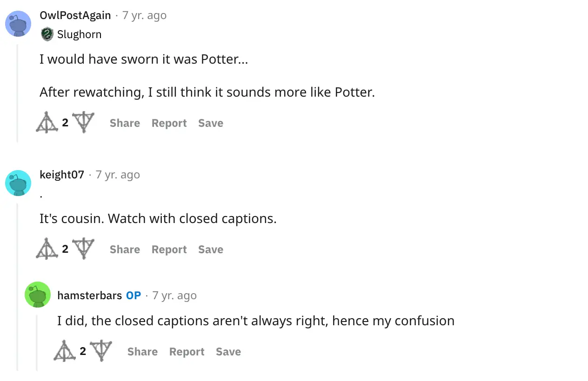This screenshot has width=588, height=381.
Task: Open OwlPostAgain's profile via username link
Action: [x=75, y=15]
